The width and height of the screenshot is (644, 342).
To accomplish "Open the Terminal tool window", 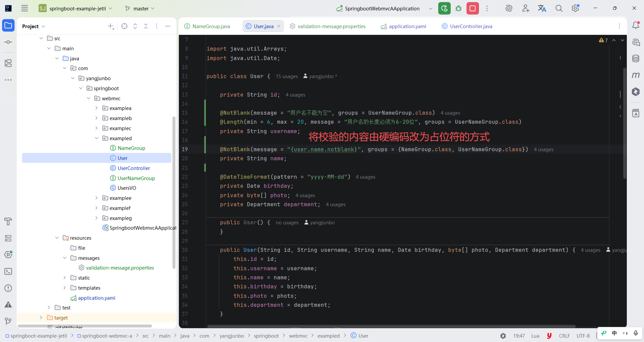I will click(x=8, y=271).
